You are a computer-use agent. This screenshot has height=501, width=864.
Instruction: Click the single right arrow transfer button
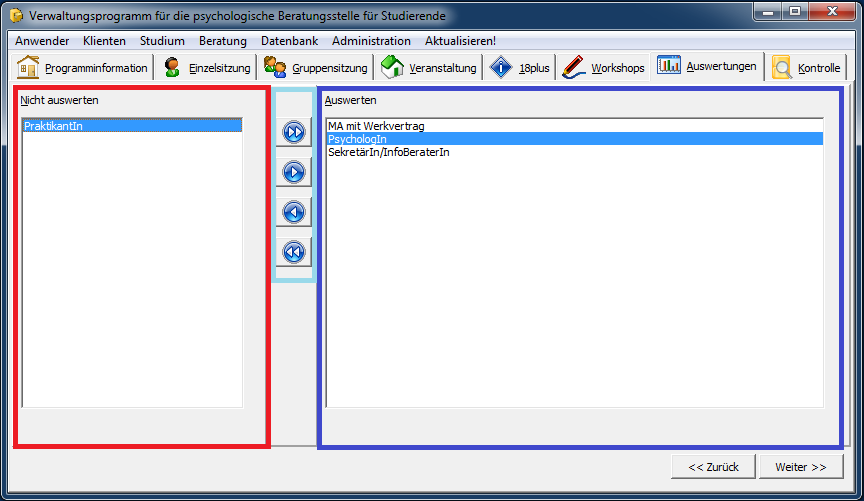(293, 172)
